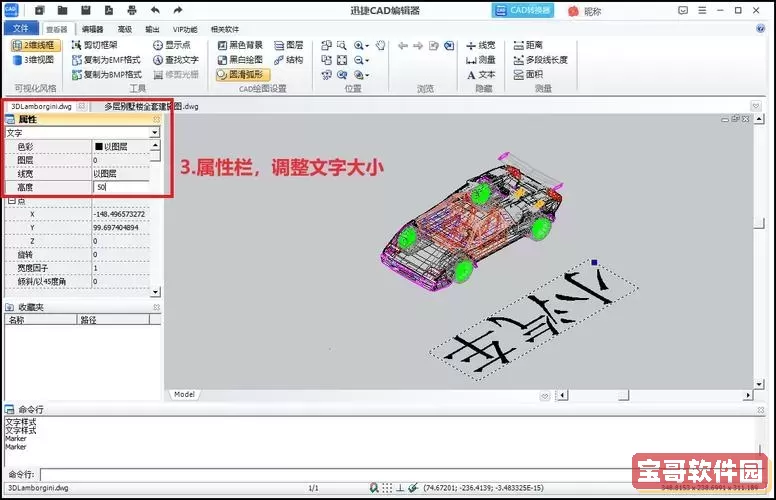This screenshot has width=776, height=500.
Task: Collapse the 点 group in properties
Action: tap(11, 201)
